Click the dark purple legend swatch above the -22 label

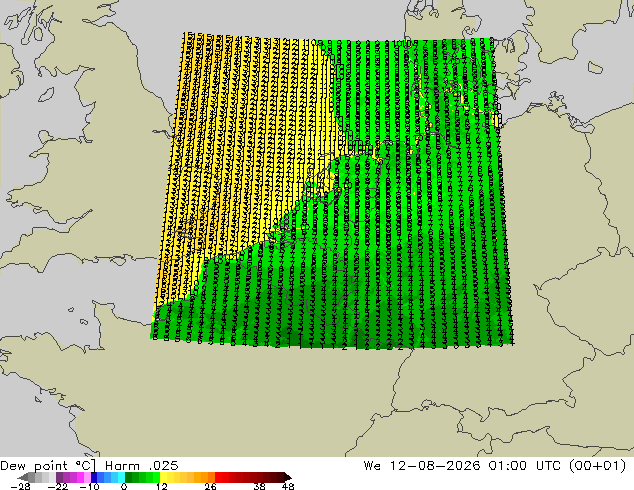click(x=59, y=477)
